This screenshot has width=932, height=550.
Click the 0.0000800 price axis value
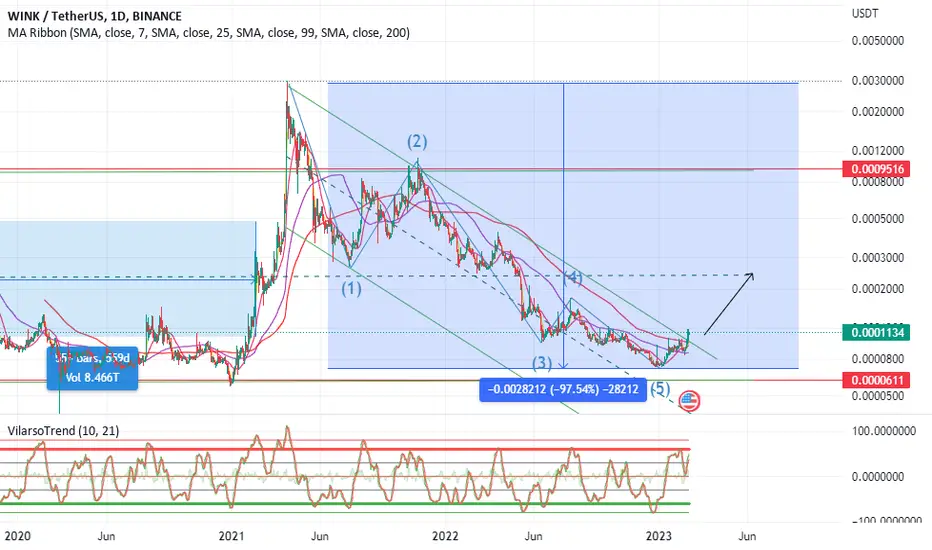click(x=878, y=359)
